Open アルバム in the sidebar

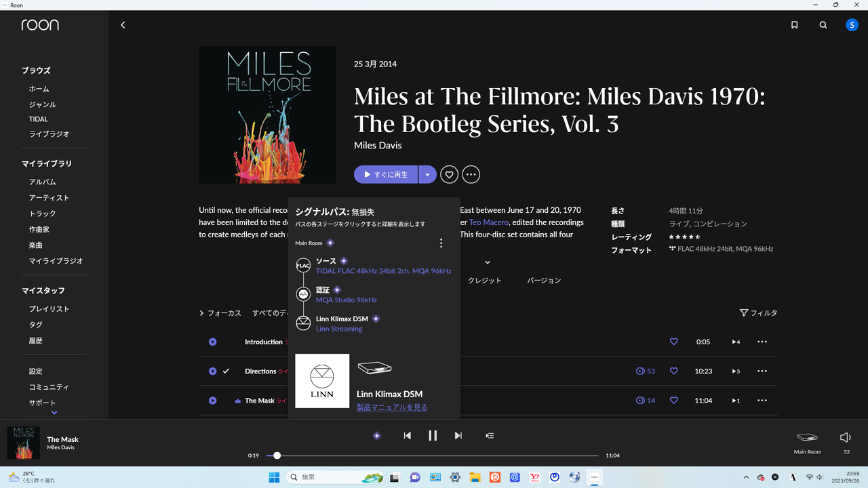tap(42, 182)
